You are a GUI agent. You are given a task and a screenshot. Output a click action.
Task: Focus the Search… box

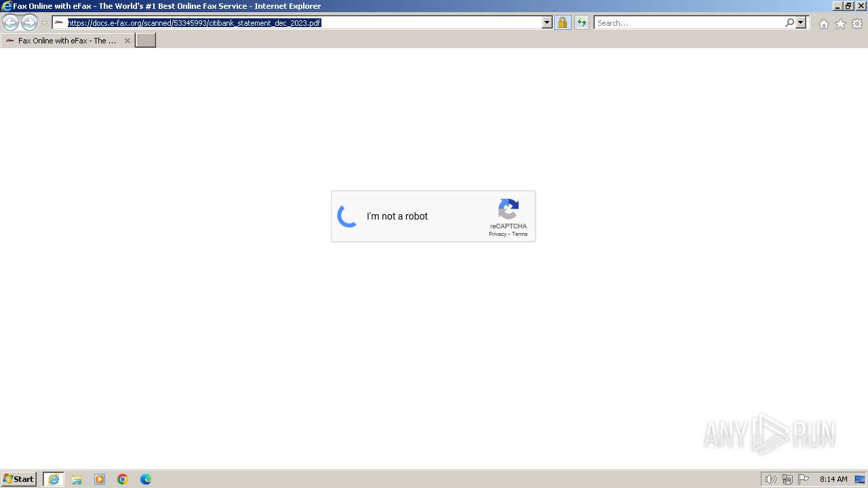[x=689, y=23]
